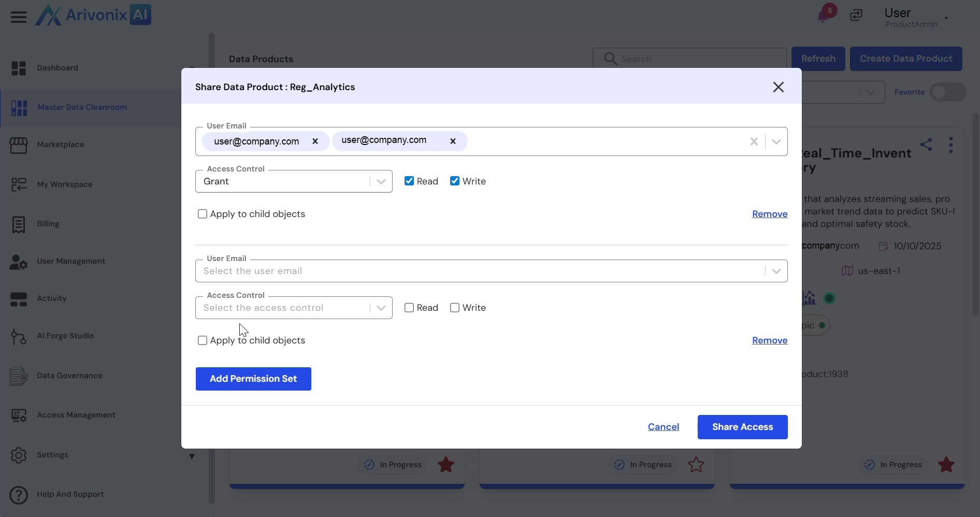Open Marketplace in the sidebar
The height and width of the screenshot is (517, 980).
click(60, 145)
